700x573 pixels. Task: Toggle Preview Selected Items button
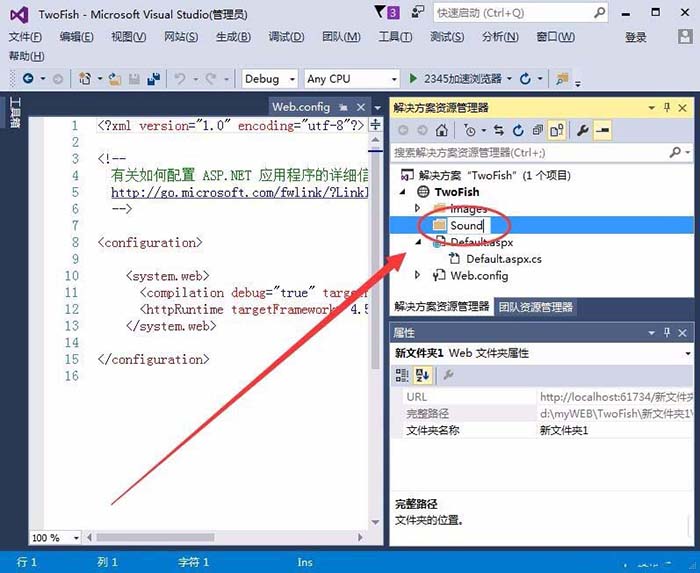click(602, 131)
